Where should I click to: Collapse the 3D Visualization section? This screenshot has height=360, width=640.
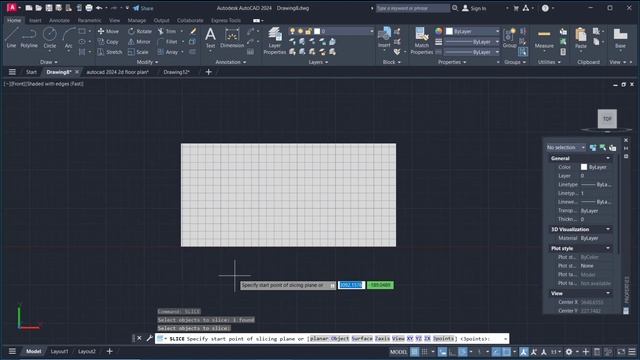(608, 229)
